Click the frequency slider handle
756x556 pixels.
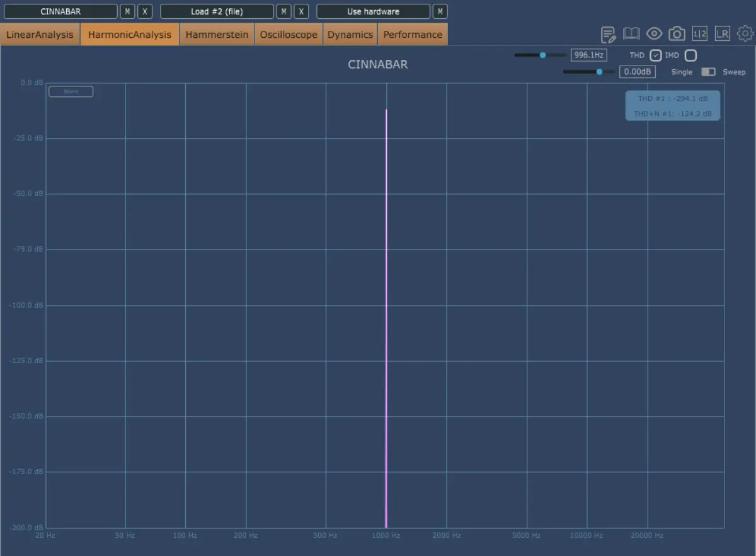coord(542,55)
